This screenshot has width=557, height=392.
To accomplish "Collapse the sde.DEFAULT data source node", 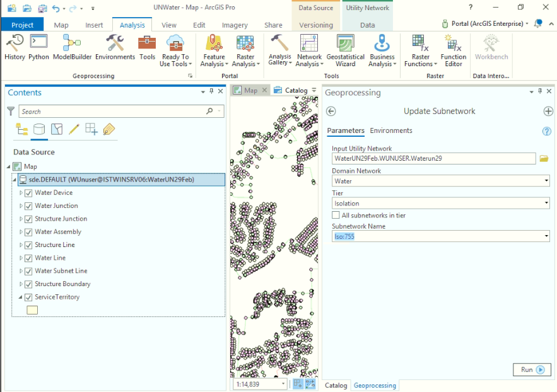I will [x=15, y=180].
